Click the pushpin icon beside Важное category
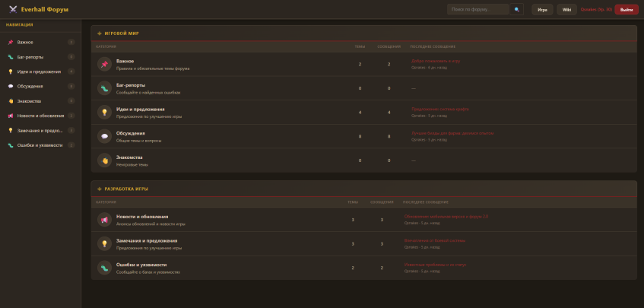 [x=105, y=65]
